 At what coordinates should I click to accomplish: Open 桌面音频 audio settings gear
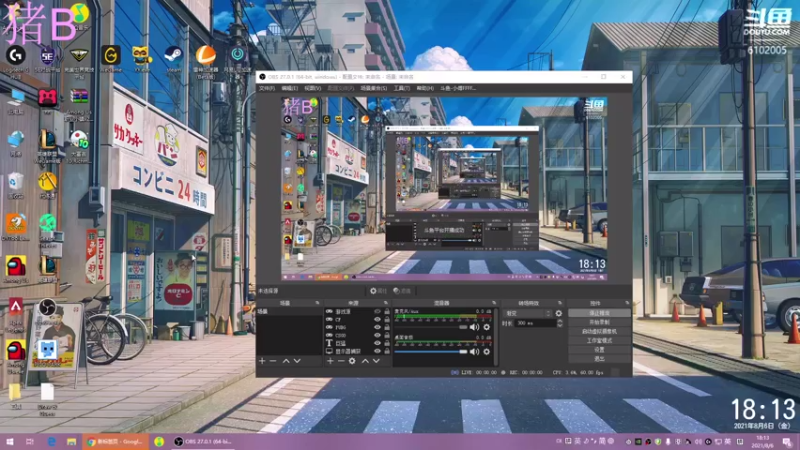pos(487,352)
